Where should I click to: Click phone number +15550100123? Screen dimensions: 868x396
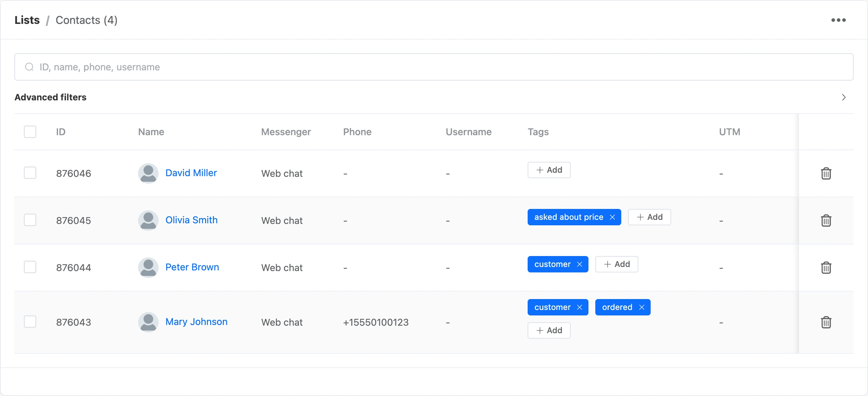tap(376, 322)
